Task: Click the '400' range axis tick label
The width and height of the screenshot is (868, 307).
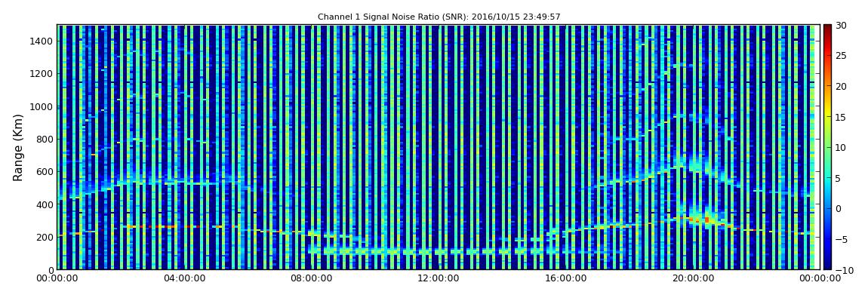Action: click(44, 204)
